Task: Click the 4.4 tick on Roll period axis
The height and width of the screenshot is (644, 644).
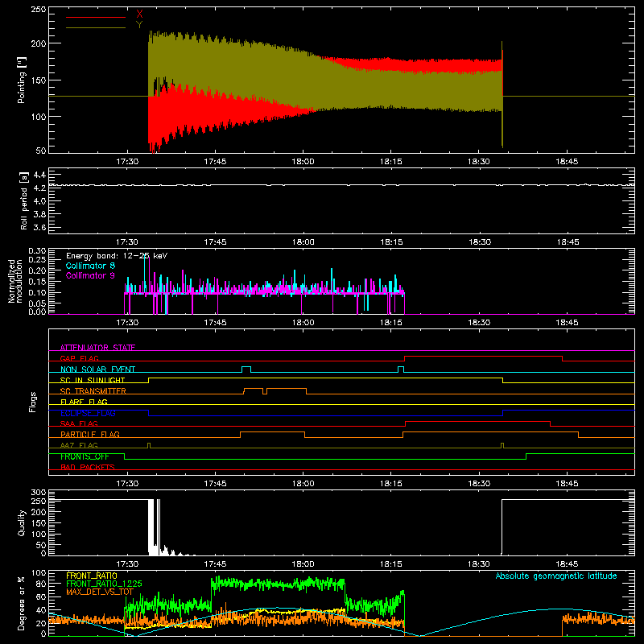Action: coord(39,175)
